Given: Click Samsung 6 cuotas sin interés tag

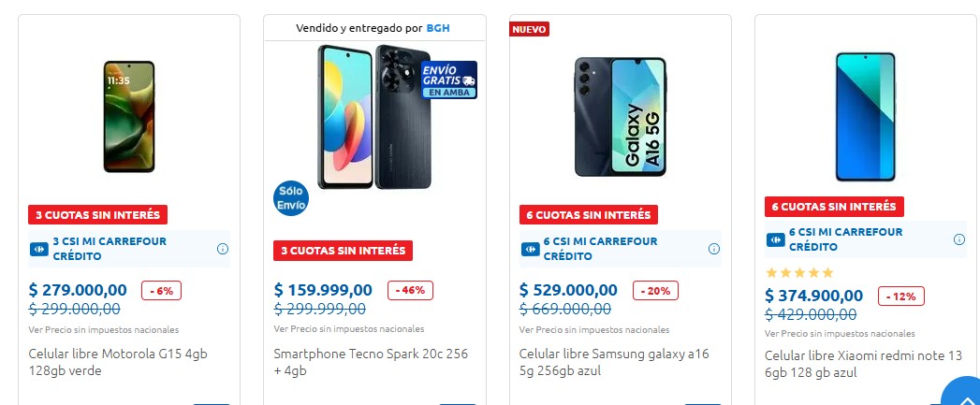Looking at the screenshot, I should (x=588, y=214).
